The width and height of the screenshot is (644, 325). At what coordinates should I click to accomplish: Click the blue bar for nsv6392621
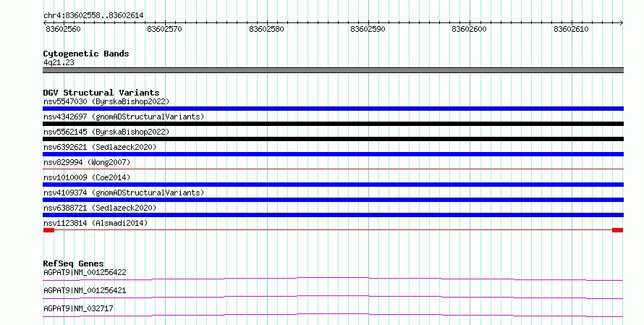click(x=333, y=154)
